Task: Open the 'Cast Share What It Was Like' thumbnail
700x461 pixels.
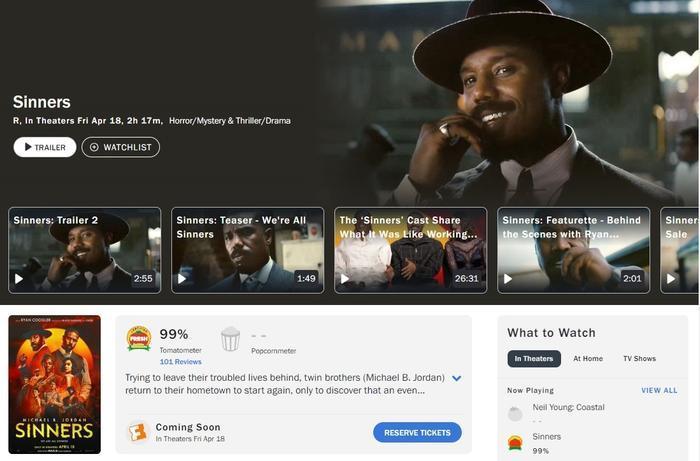Action: coord(411,250)
